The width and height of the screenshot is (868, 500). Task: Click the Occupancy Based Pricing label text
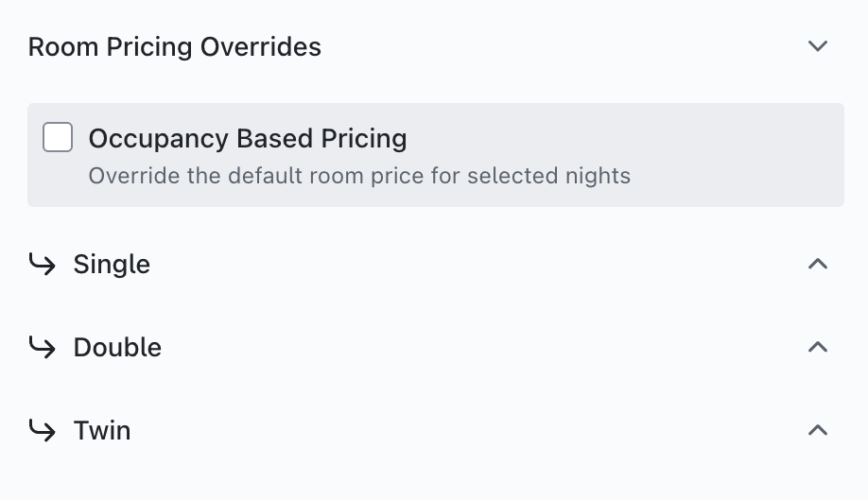point(248,139)
